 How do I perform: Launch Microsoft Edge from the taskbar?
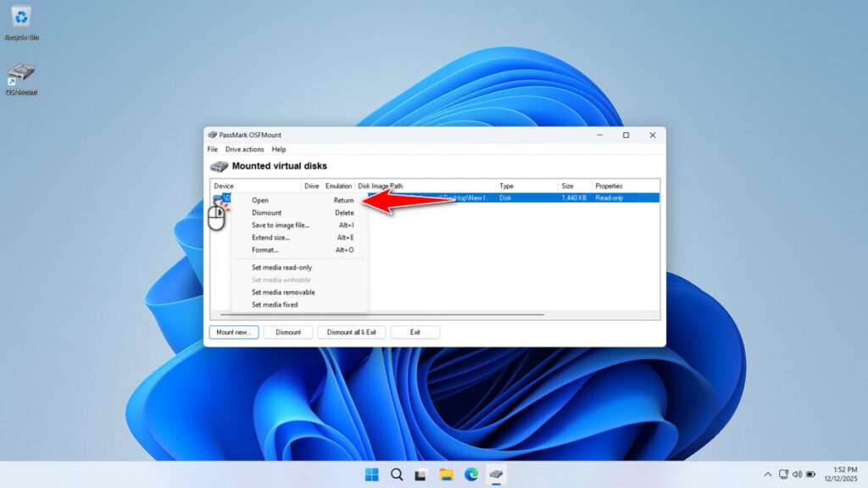[472, 474]
